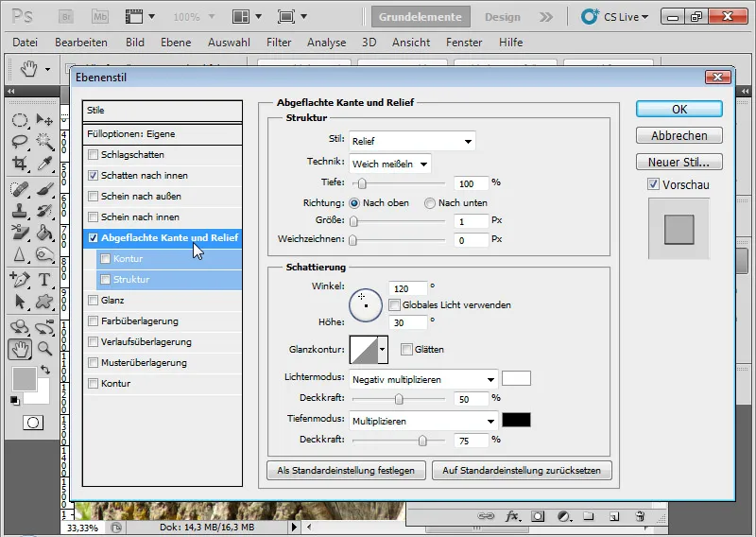Uncheck Schatten nach innen
Image resolution: width=756 pixels, height=537 pixels.
(93, 176)
